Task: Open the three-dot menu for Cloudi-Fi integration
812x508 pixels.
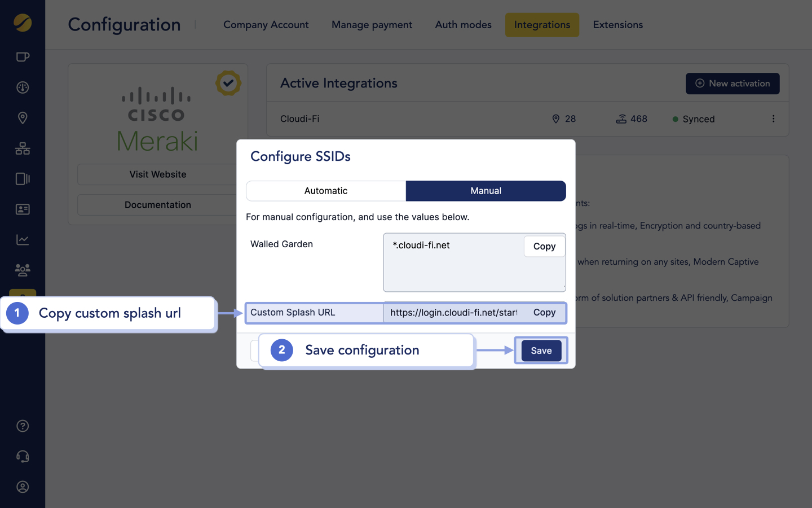Action: tap(773, 119)
